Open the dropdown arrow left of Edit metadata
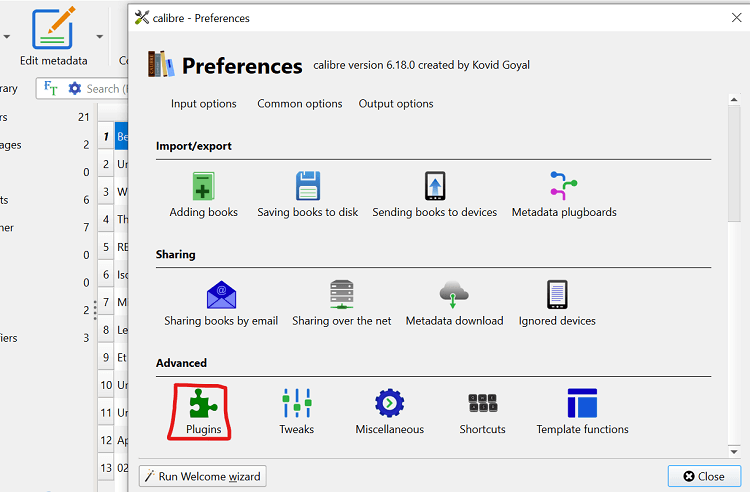Viewport: 750px width, 492px height. (7, 36)
